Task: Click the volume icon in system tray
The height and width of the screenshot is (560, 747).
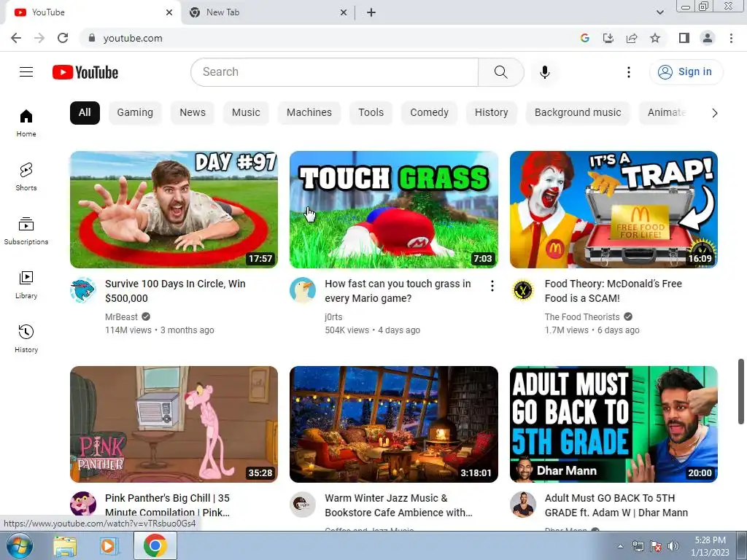Action: (673, 546)
